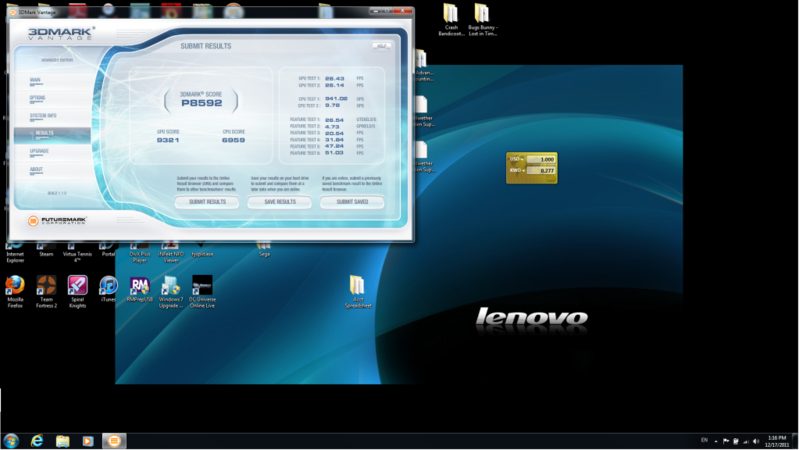Open RMPrepUSB desktop shortcut
Screen dimensions: 799x450
click(140, 289)
